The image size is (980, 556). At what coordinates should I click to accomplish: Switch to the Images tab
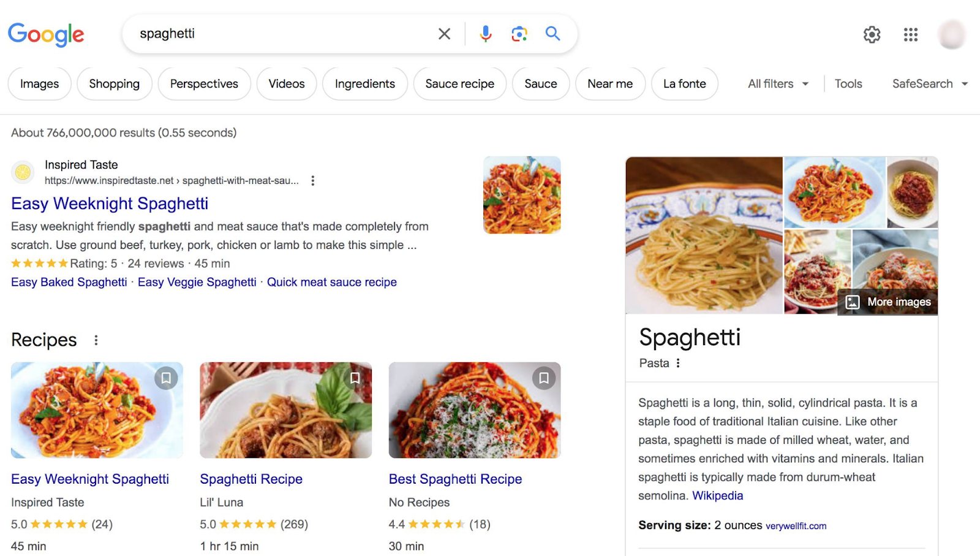tap(39, 83)
